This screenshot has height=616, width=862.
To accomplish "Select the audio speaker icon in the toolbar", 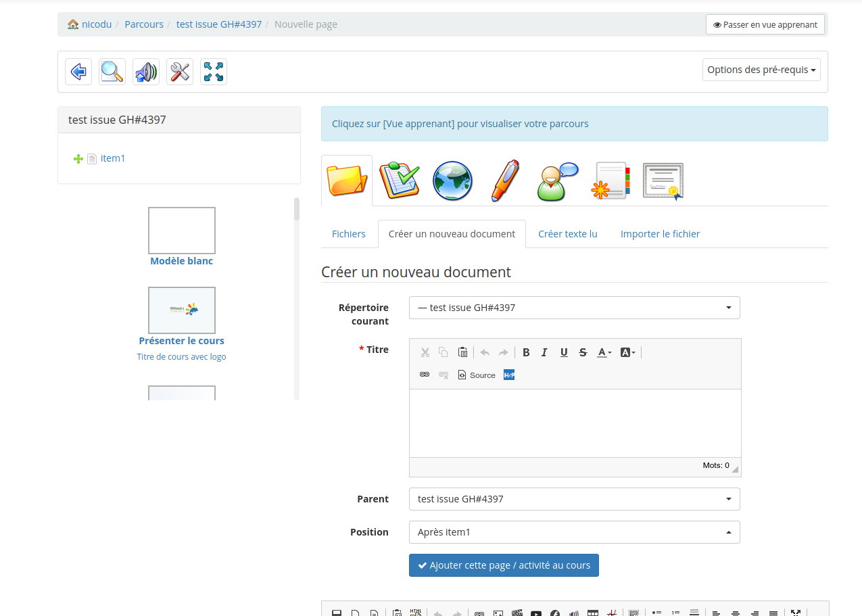I will tap(145, 71).
